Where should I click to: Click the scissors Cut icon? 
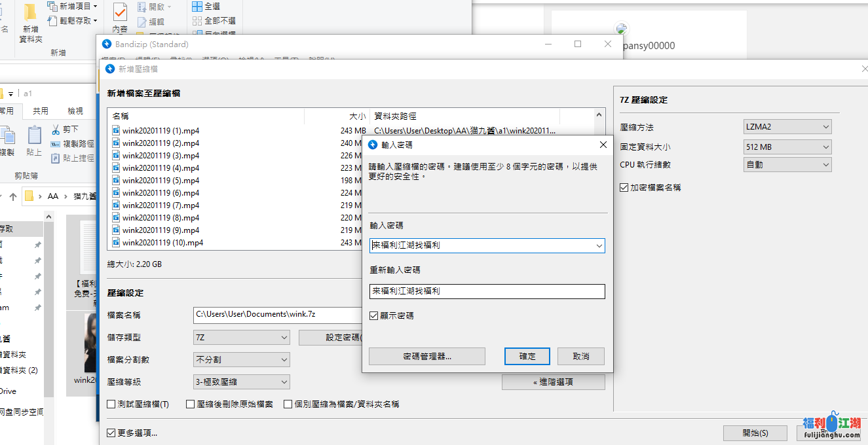pos(56,130)
